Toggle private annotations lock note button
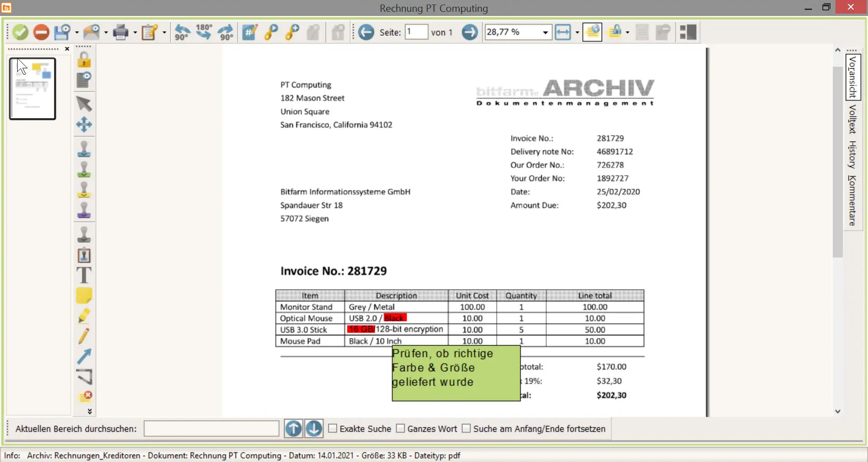 pos(615,32)
